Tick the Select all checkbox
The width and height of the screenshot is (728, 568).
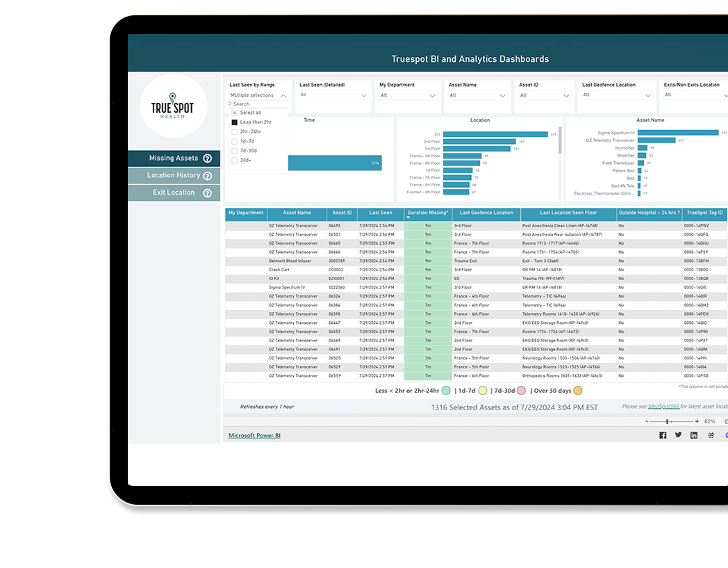coord(235,113)
